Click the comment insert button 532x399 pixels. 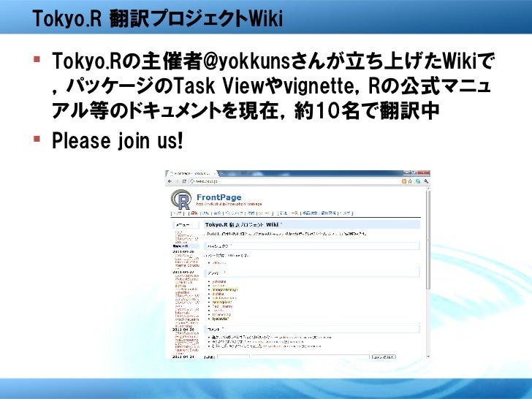point(384,357)
